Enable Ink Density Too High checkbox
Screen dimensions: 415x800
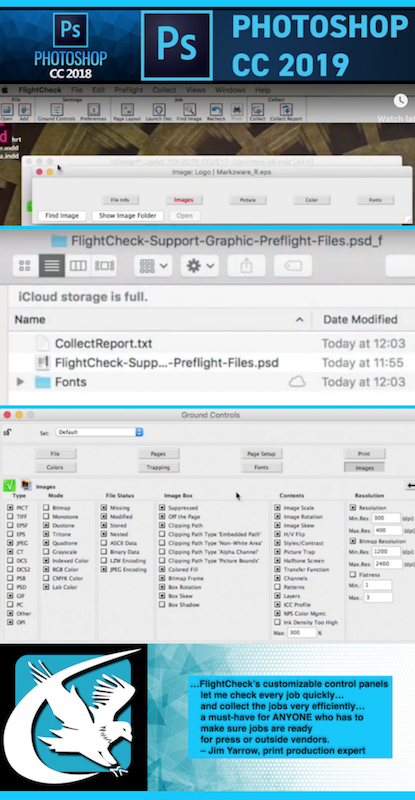pos(278,622)
